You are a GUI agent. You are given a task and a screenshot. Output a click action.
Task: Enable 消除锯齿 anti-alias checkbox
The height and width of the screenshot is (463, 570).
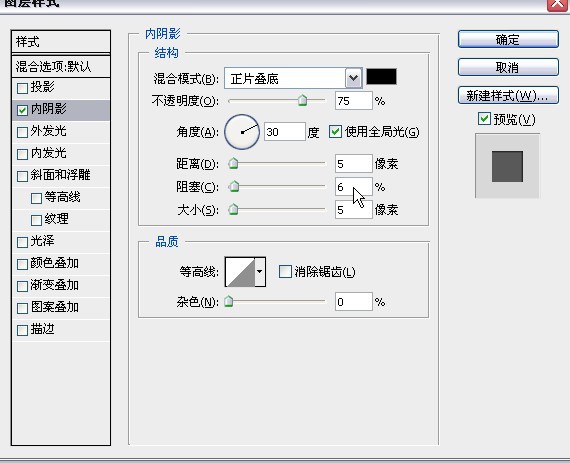pos(285,271)
